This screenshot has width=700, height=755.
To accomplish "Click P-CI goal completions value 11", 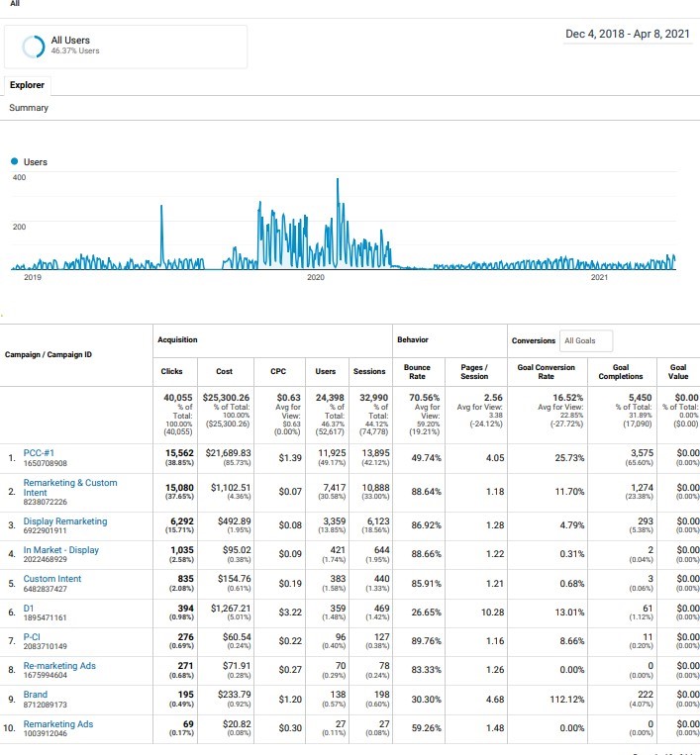I will click(648, 636).
